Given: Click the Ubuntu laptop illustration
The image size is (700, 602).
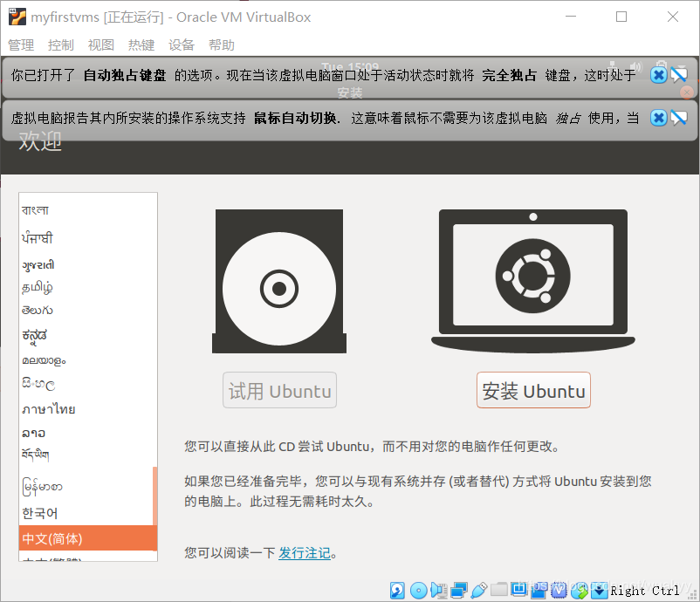Looking at the screenshot, I should pyautogui.click(x=533, y=281).
